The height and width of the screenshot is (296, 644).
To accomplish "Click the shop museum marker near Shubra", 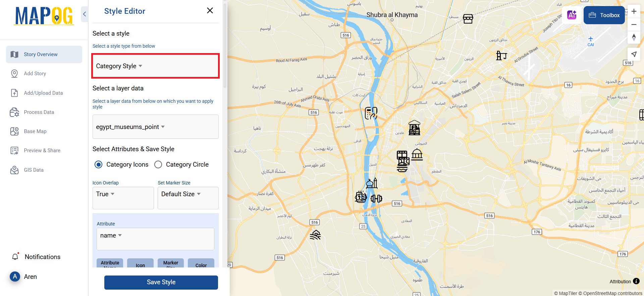I will click(468, 19).
